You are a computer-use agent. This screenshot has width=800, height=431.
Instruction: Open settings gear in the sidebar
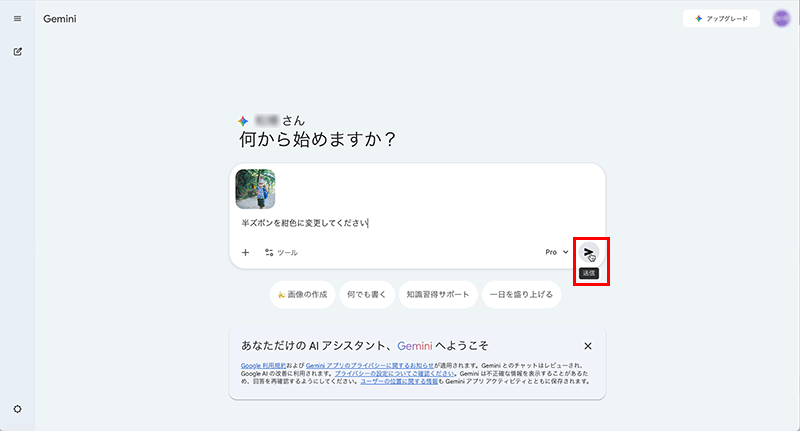point(17,409)
